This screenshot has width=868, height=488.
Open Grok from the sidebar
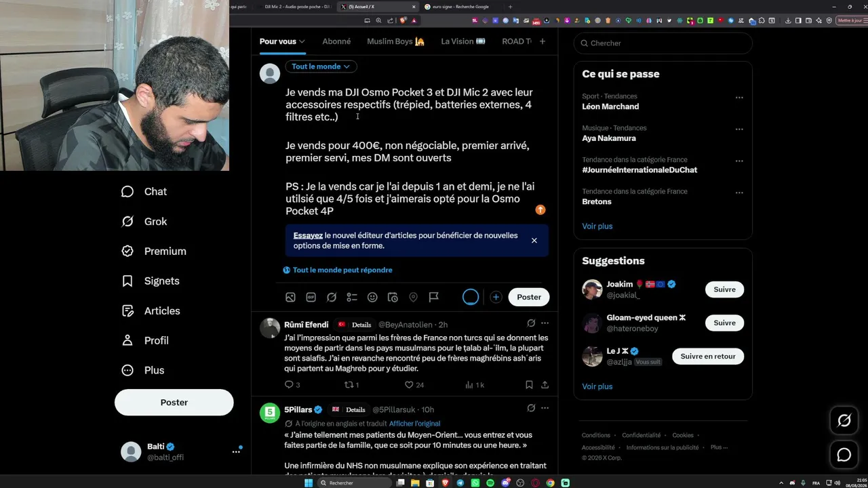tap(144, 222)
